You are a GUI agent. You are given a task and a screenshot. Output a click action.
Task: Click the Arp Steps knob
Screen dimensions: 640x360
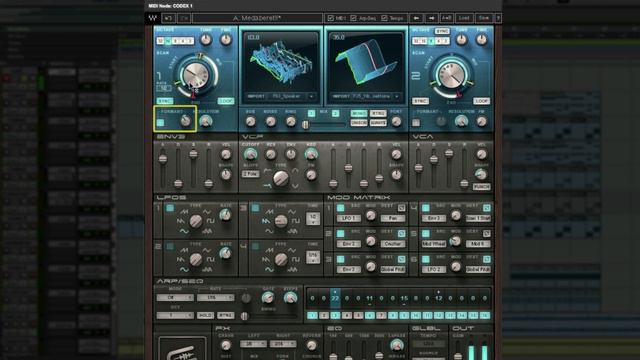291,298
